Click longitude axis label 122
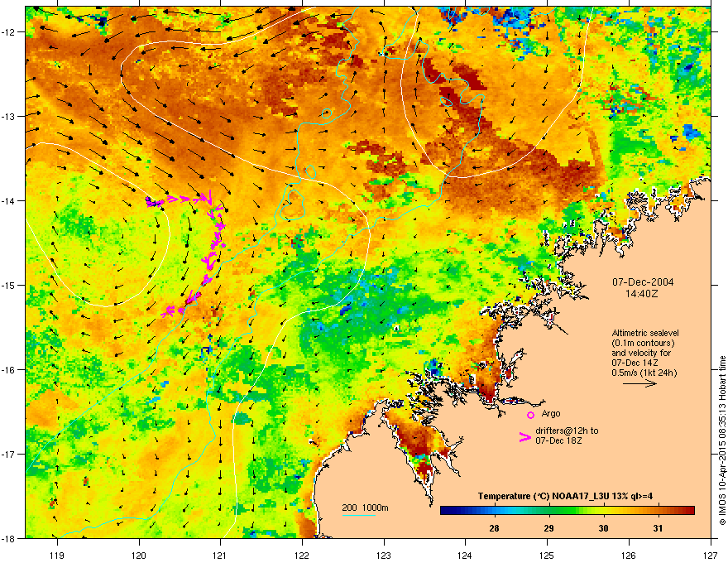The width and height of the screenshot is (728, 563). click(302, 555)
